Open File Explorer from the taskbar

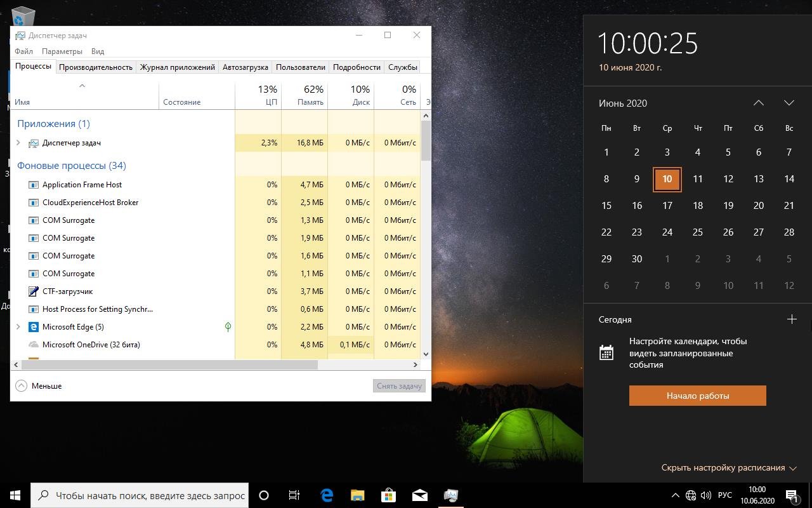(x=357, y=495)
